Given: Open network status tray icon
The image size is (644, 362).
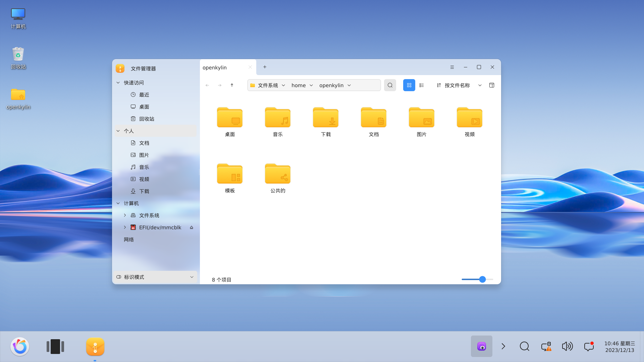Looking at the screenshot, I should 546,346.
